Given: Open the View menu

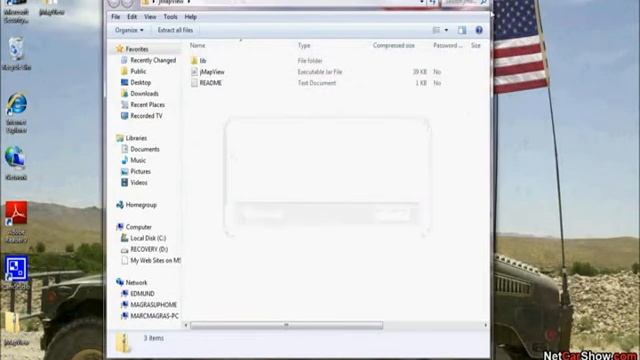Looking at the screenshot, I should tap(150, 17).
